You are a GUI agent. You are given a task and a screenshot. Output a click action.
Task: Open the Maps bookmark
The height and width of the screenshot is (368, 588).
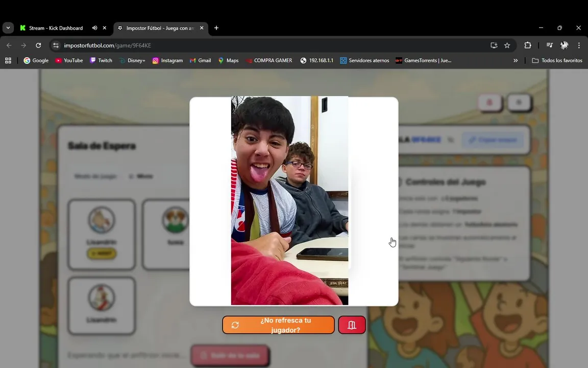tap(228, 60)
